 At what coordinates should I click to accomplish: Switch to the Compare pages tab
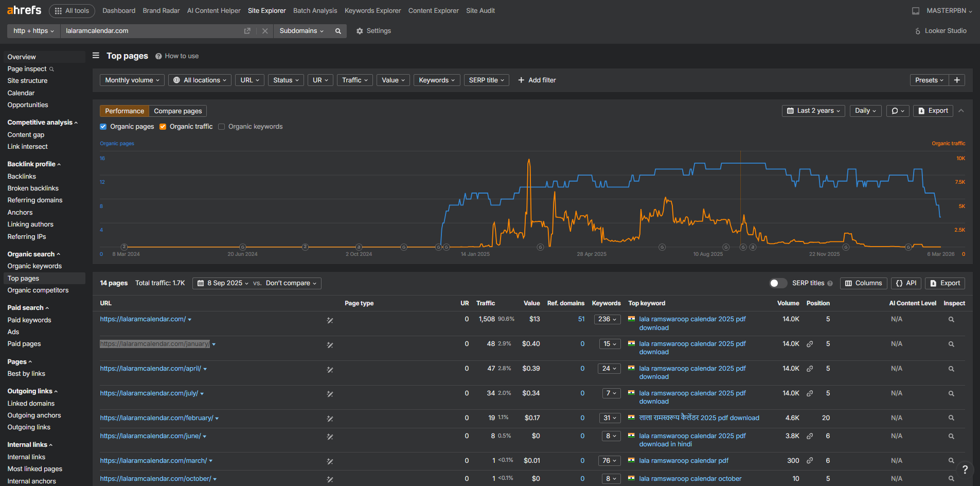tap(178, 111)
